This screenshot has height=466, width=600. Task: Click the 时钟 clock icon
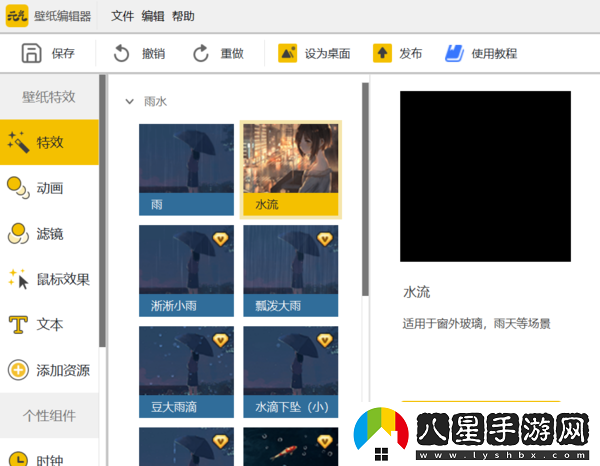coord(18,458)
